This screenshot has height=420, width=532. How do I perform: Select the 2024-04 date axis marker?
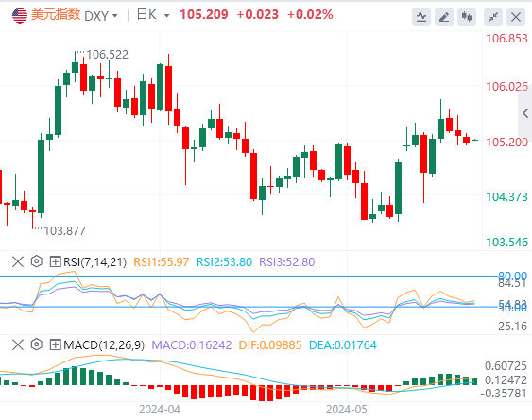click(160, 410)
